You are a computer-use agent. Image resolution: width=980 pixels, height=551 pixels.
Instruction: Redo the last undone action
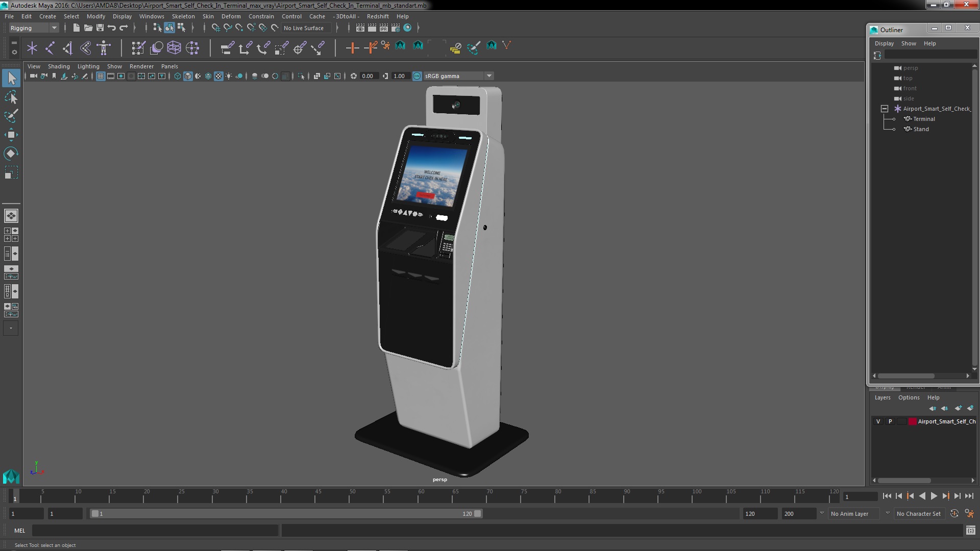click(123, 28)
